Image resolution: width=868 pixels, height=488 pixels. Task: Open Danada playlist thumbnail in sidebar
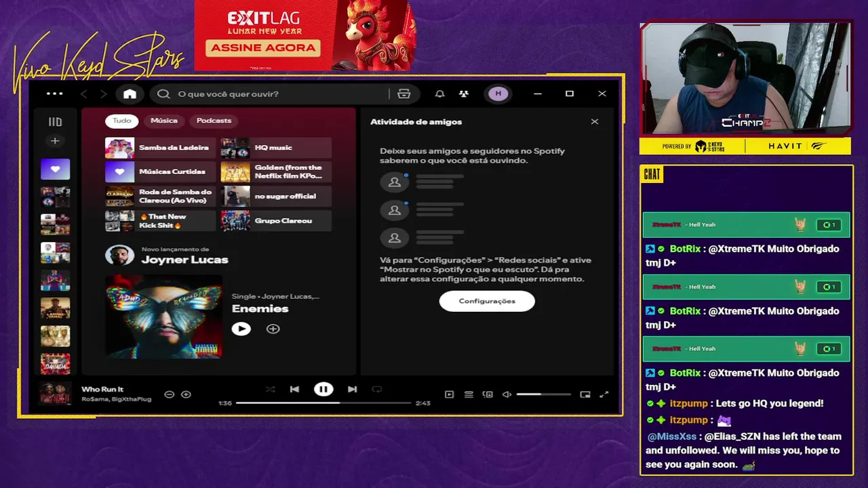coord(55,363)
